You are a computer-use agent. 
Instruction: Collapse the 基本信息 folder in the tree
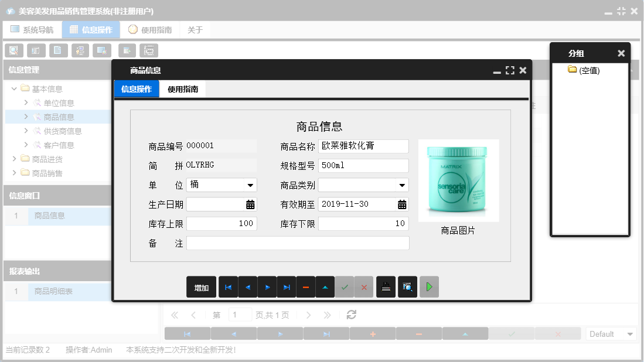[13, 88]
